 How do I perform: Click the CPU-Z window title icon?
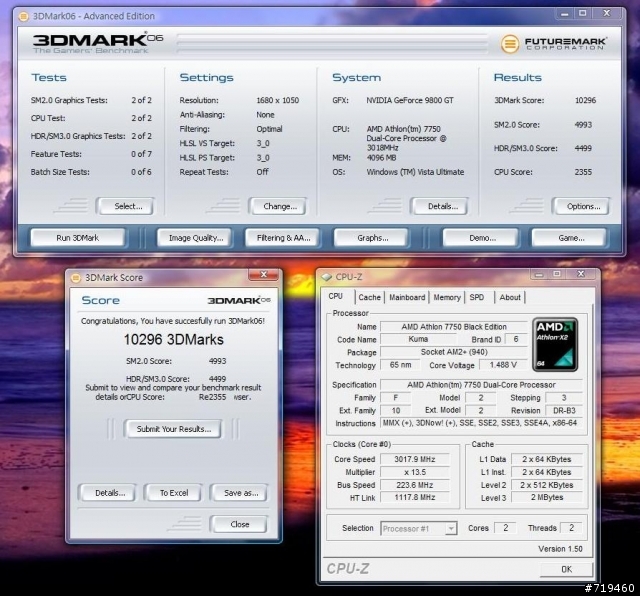pyautogui.click(x=327, y=277)
